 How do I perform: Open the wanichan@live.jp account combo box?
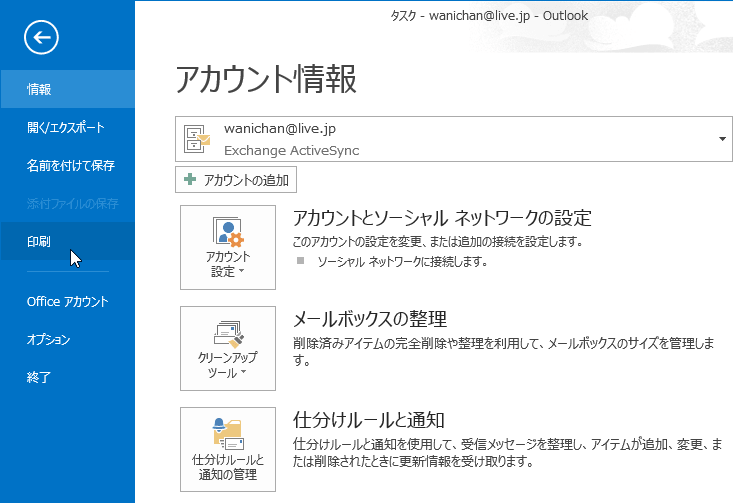453,139
